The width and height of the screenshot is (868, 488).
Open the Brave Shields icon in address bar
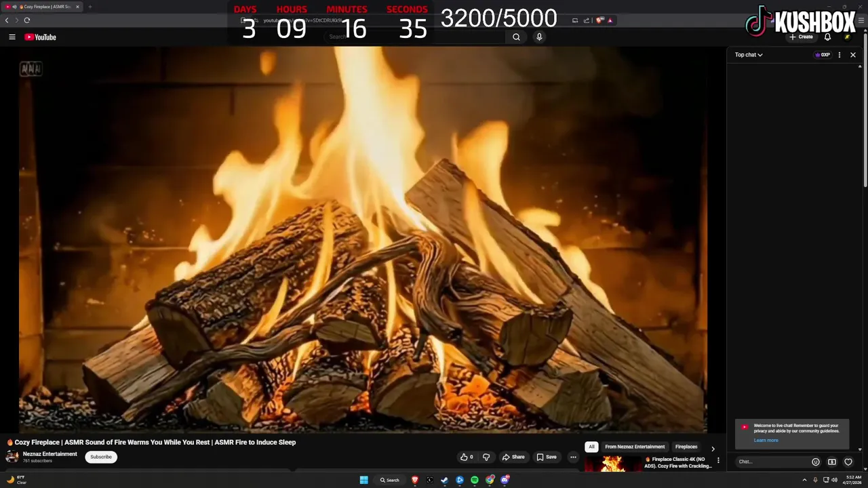599,20
